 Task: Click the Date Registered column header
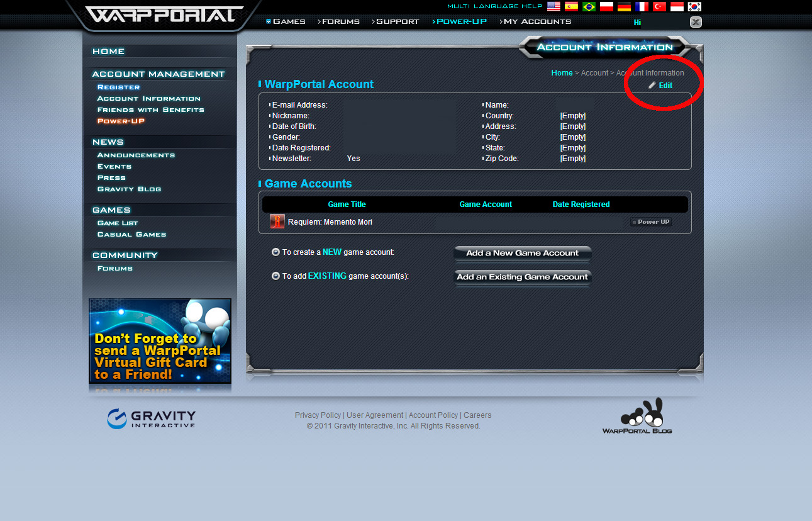coord(581,204)
